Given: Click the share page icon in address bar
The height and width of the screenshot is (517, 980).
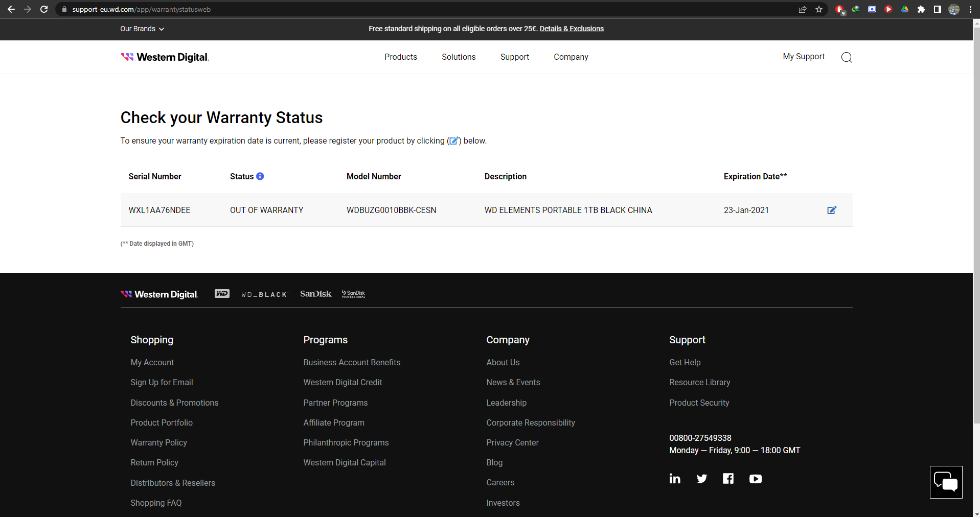Looking at the screenshot, I should [x=803, y=9].
